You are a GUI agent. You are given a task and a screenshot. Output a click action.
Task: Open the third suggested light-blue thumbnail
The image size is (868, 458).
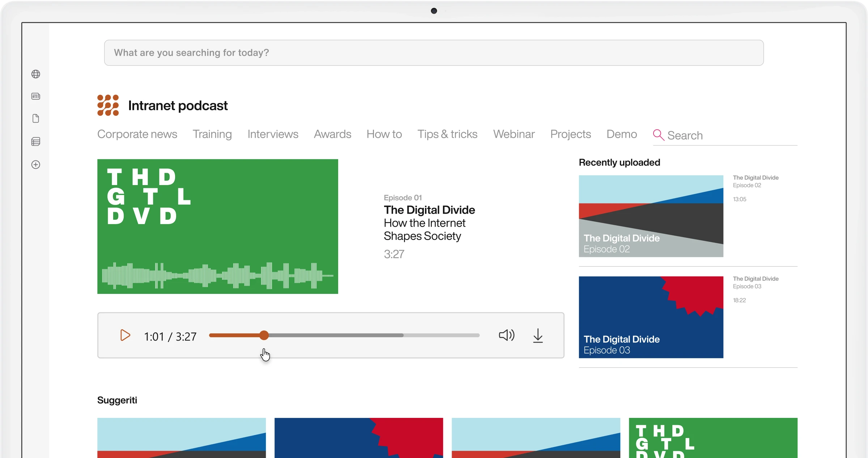(536, 438)
